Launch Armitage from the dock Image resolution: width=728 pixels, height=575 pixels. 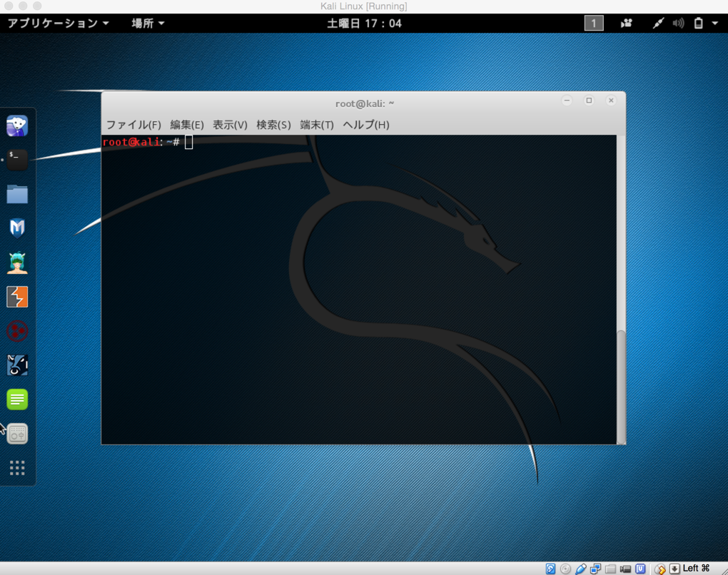tap(17, 263)
